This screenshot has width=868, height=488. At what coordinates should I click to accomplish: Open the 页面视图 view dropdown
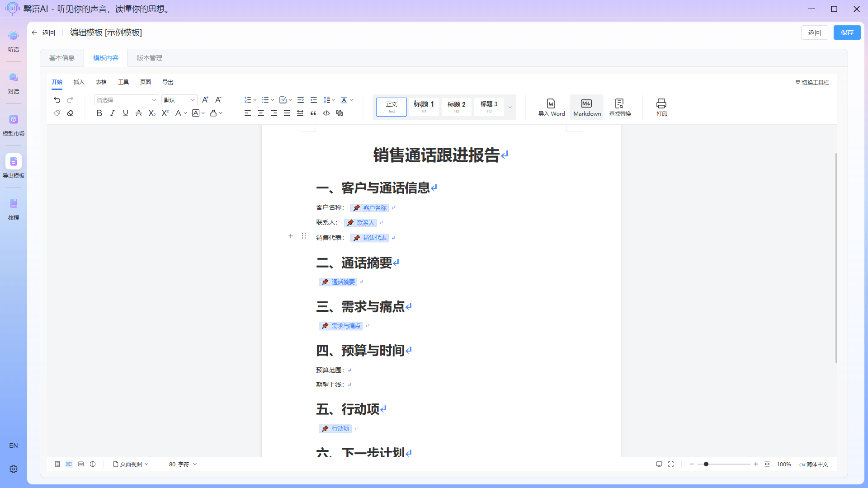tap(131, 464)
